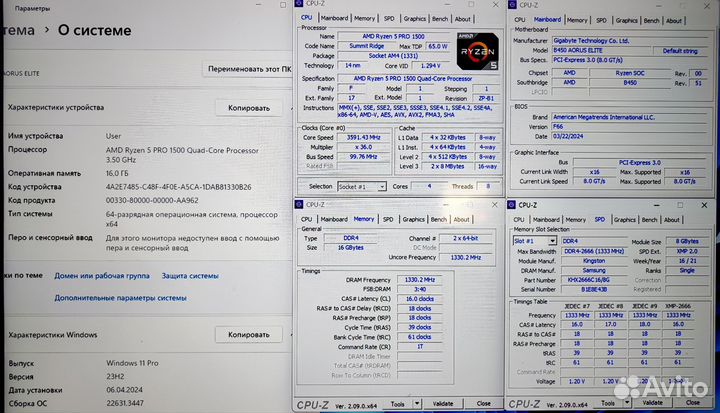This screenshot has height=413, width=720.
Task: Click the Package value "Socket AM4 (1331)"
Action: tap(394, 56)
